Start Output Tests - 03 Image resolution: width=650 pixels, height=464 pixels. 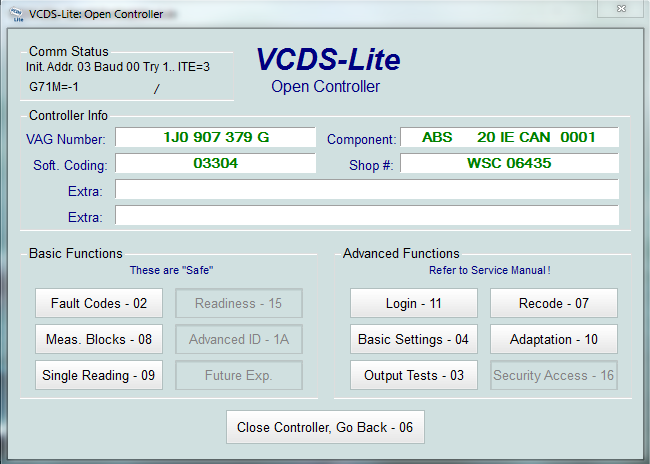click(414, 375)
